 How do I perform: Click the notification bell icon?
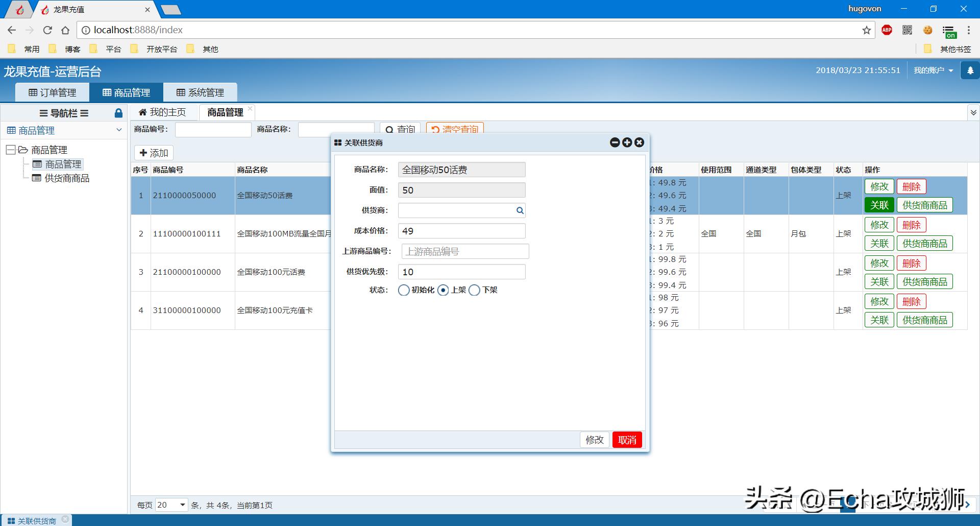[970, 70]
